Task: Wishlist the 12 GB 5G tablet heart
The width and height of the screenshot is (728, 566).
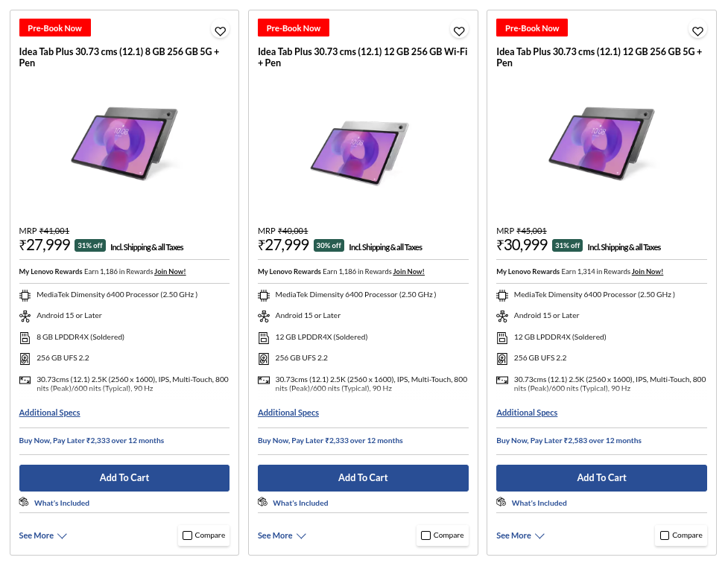Action: pyautogui.click(x=697, y=31)
